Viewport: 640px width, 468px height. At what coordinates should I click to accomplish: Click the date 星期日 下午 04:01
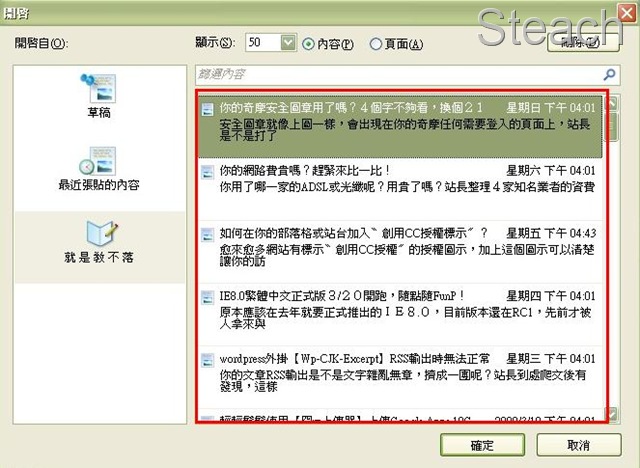pos(551,108)
